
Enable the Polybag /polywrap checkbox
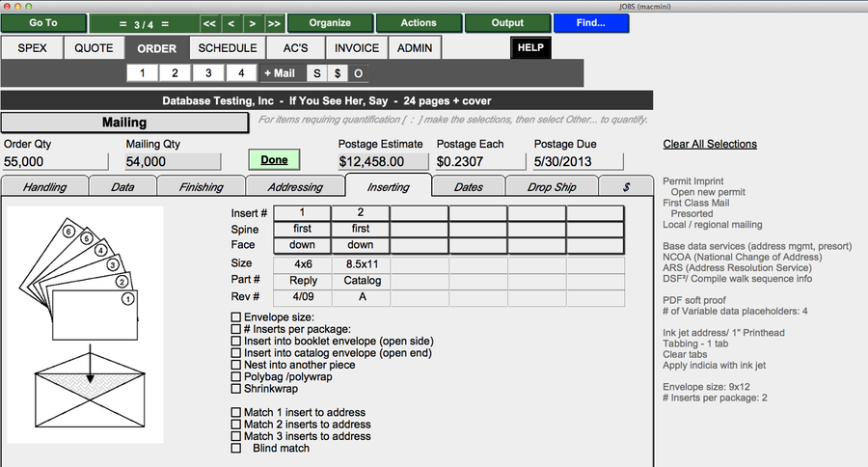(x=236, y=377)
